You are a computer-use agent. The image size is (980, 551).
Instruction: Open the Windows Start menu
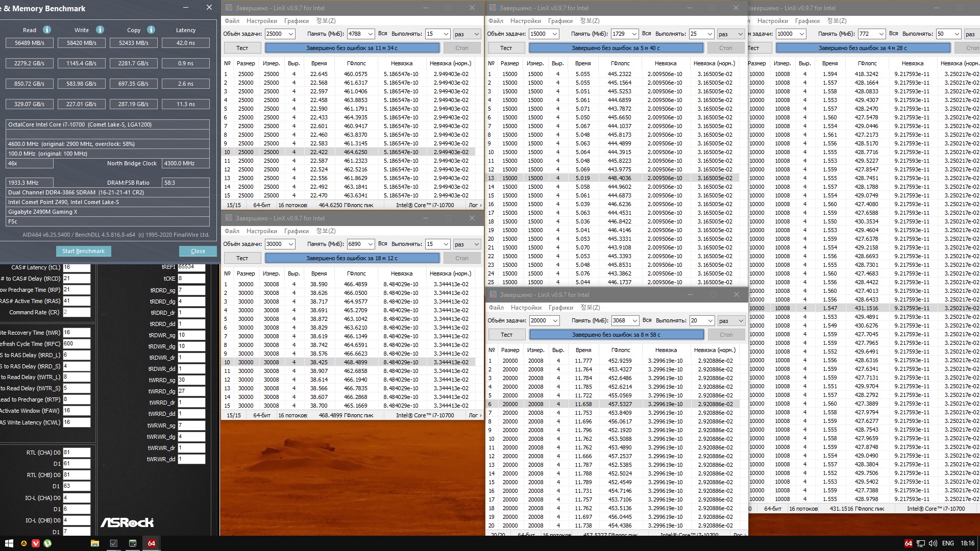[x=9, y=543]
